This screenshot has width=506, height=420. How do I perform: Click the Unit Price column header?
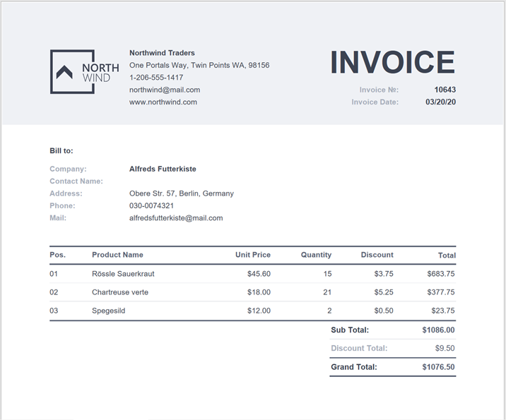coord(252,255)
